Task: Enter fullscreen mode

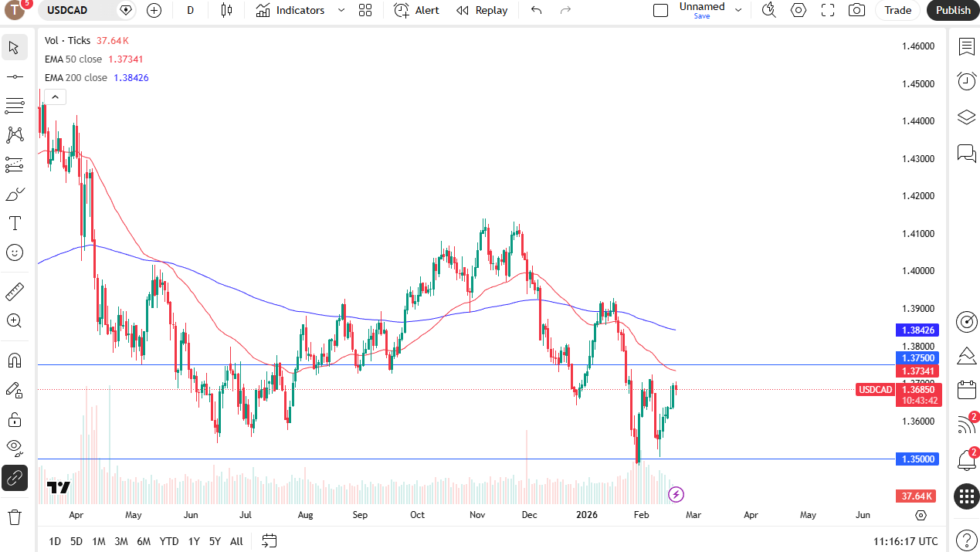Action: 828,10
